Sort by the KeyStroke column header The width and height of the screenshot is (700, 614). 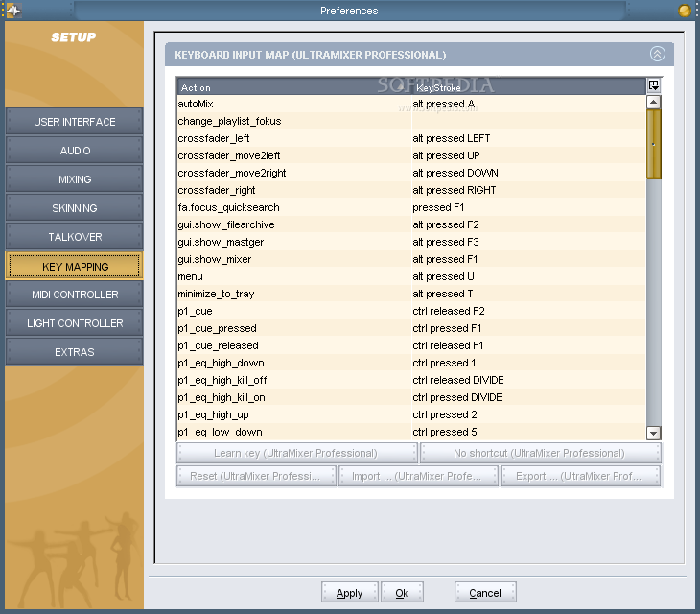529,87
